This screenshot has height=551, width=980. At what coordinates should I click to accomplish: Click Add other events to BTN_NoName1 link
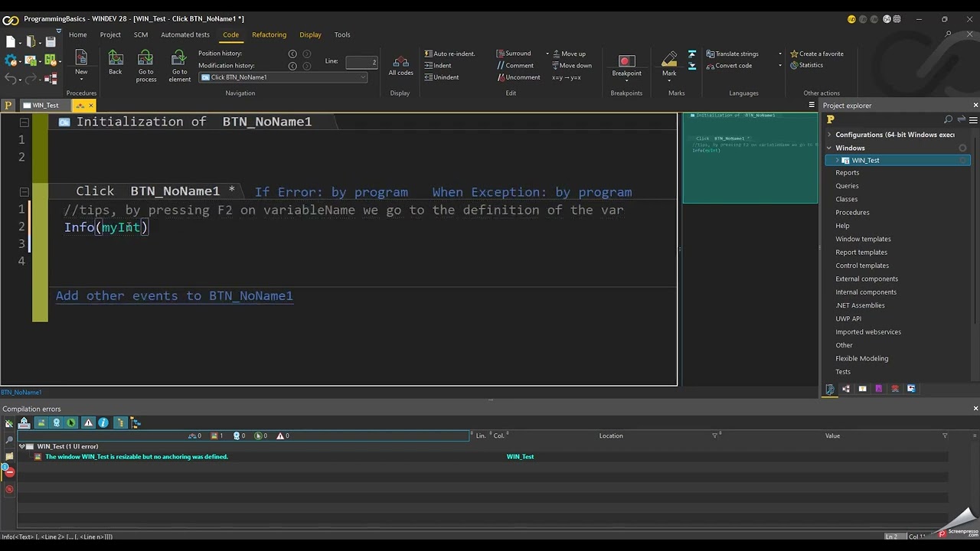pyautogui.click(x=175, y=296)
